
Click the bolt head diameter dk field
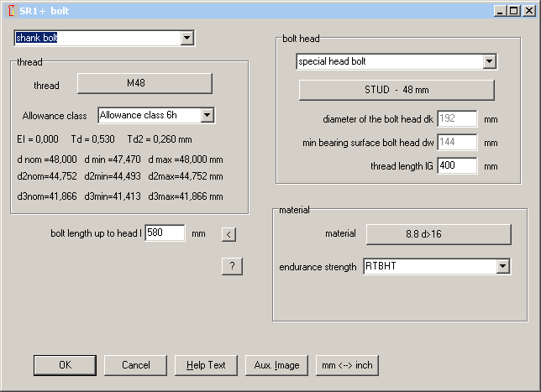456,119
